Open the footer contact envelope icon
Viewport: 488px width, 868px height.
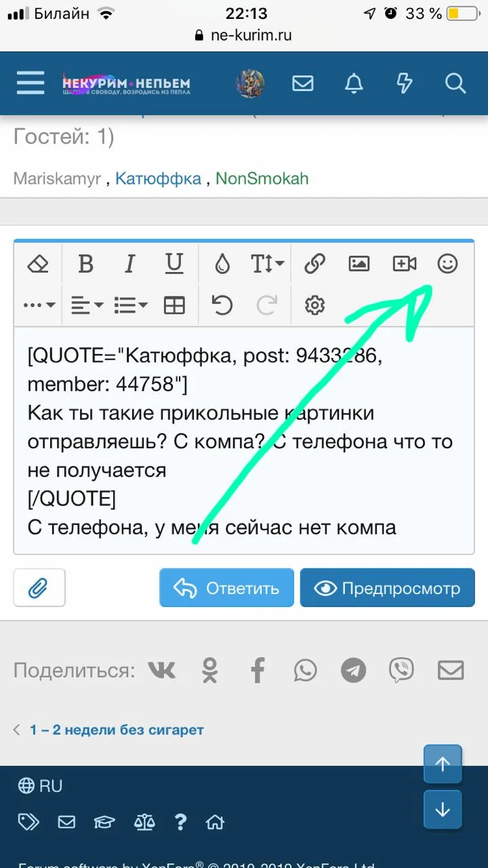66,823
